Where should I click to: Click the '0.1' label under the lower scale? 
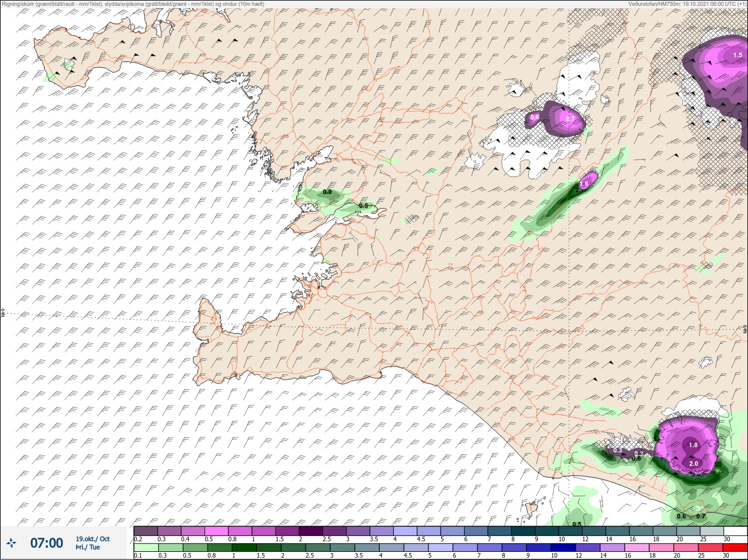(138, 556)
